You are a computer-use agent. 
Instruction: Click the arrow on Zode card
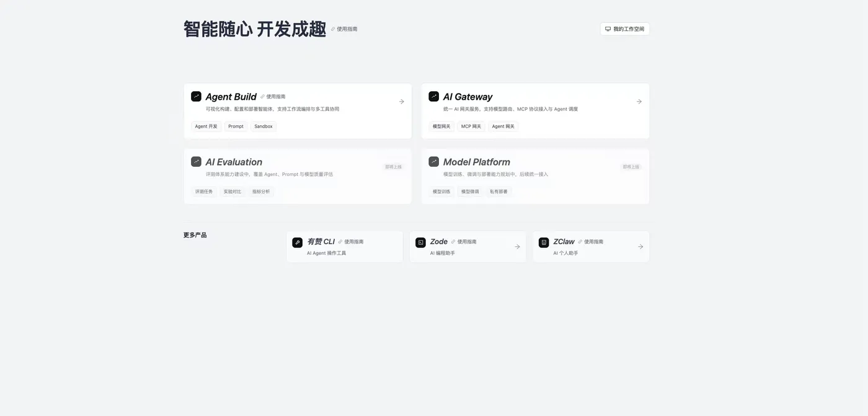point(517,247)
